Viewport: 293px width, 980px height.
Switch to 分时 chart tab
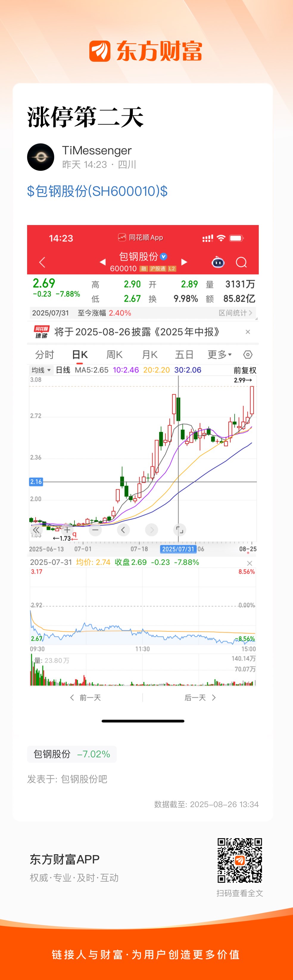[44, 355]
